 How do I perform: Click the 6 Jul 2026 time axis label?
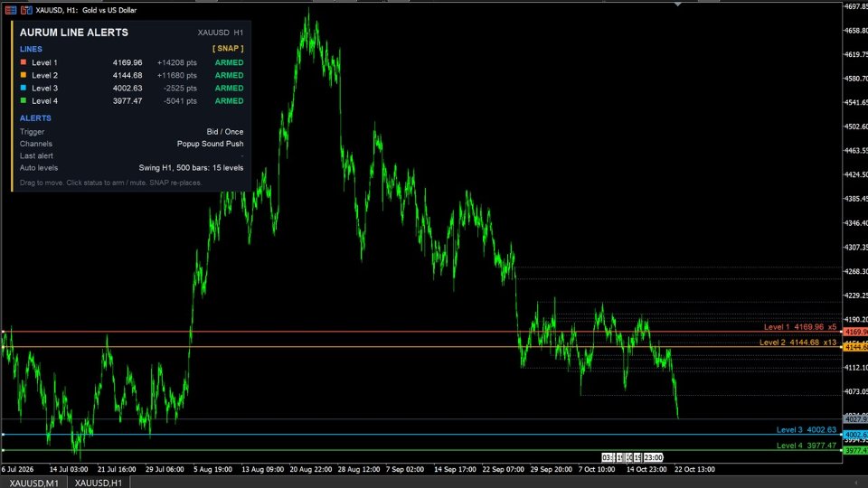point(18,469)
